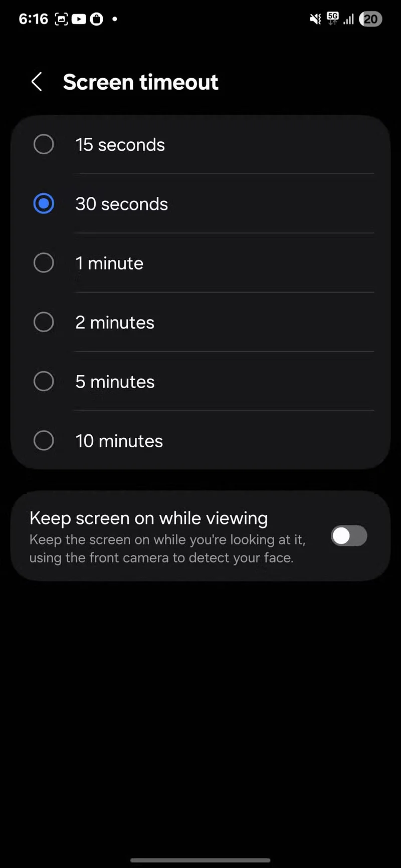Tap the clock time in status bar
The height and width of the screenshot is (868, 401).
tap(33, 19)
